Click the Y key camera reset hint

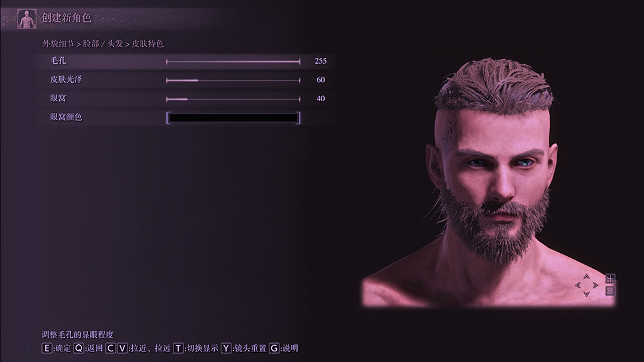coord(226,348)
